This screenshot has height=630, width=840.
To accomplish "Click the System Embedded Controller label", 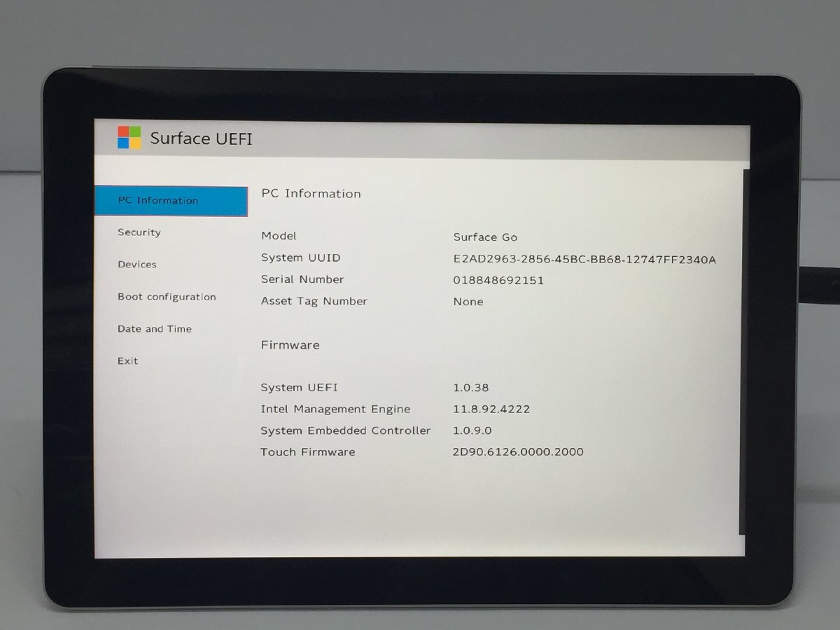I will point(346,430).
